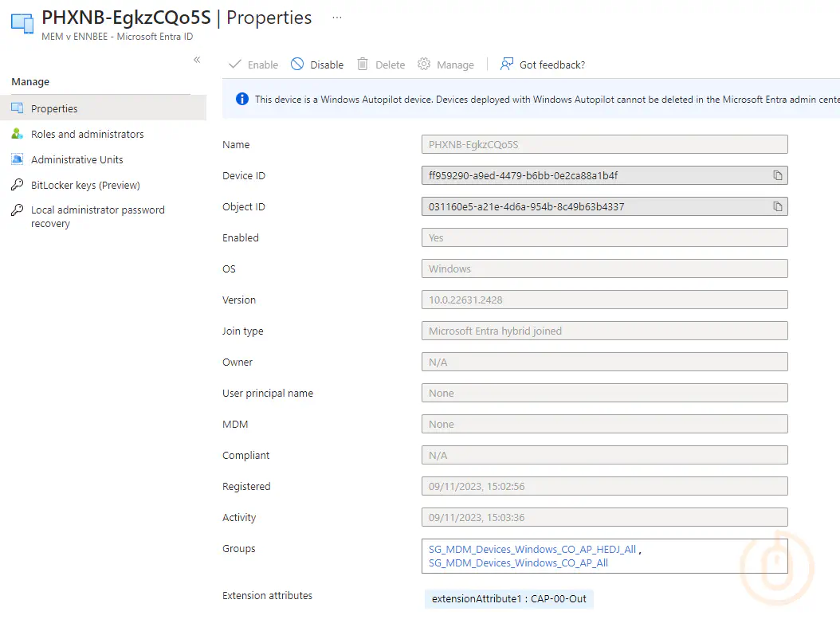
Task: Click the Name field PHXNB-EgkzCQo5S
Action: (x=604, y=145)
